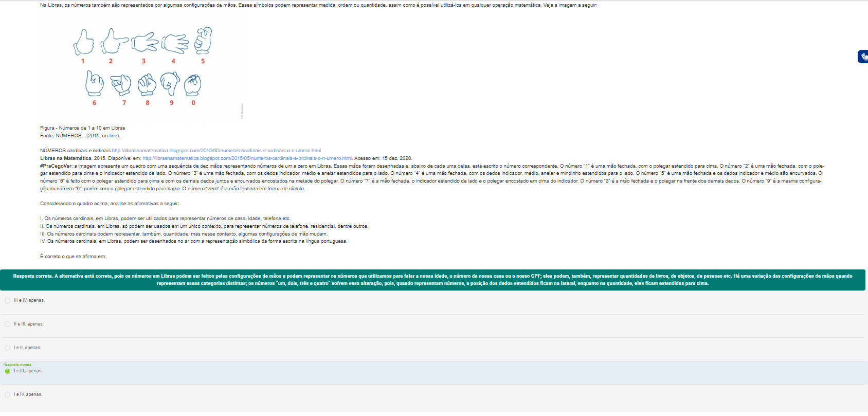Select the hand sign for number 5
The height and width of the screenshot is (416, 868).
point(203,41)
